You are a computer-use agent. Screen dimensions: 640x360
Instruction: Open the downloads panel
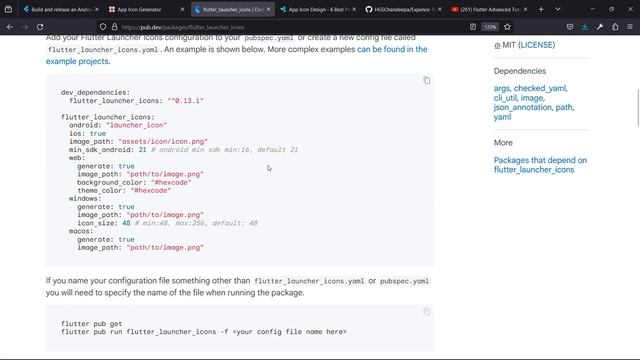pyautogui.click(x=585, y=27)
